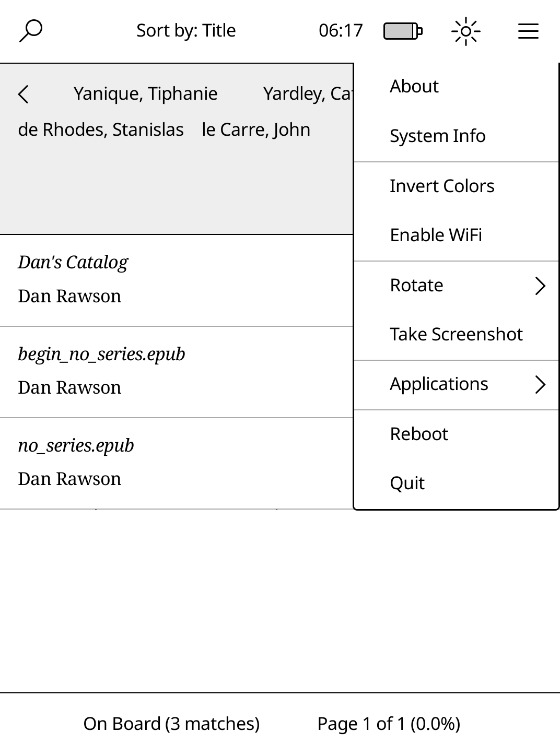Expand the Rotate submenu

[x=468, y=286]
